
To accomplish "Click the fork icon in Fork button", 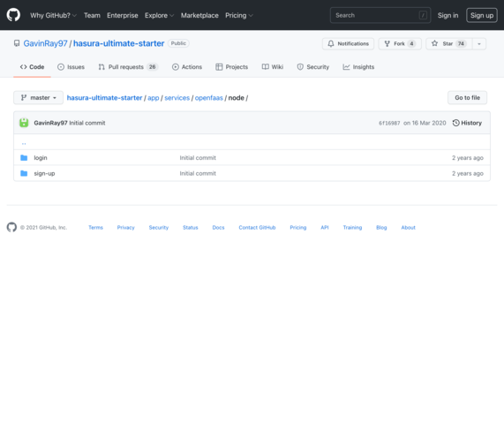I will [x=387, y=44].
